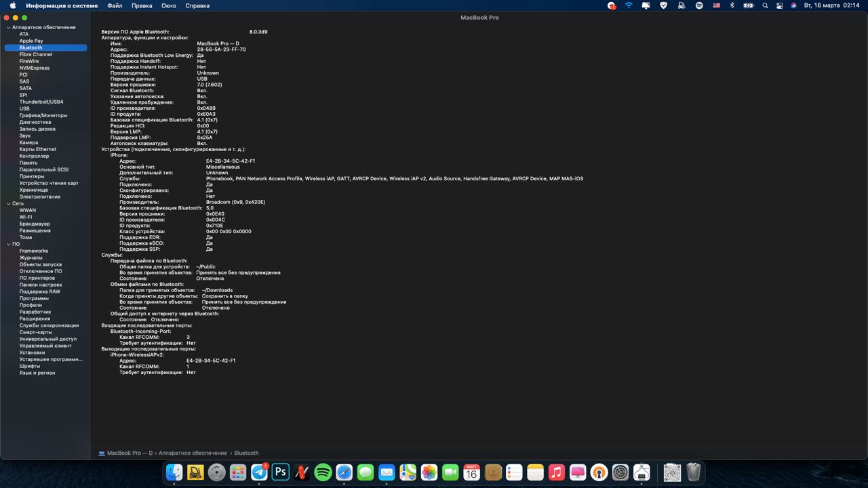Open the Файл menu
The height and width of the screenshot is (488, 868).
click(x=115, y=5)
